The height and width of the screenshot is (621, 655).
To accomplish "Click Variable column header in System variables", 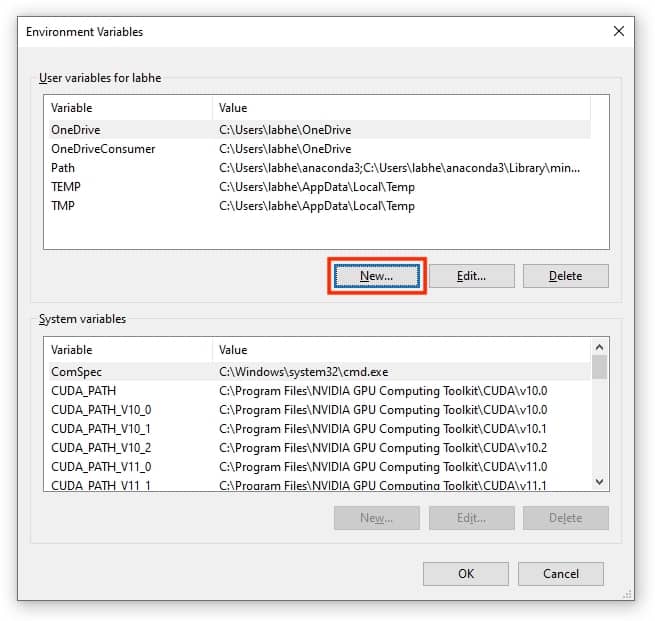I will click(128, 350).
